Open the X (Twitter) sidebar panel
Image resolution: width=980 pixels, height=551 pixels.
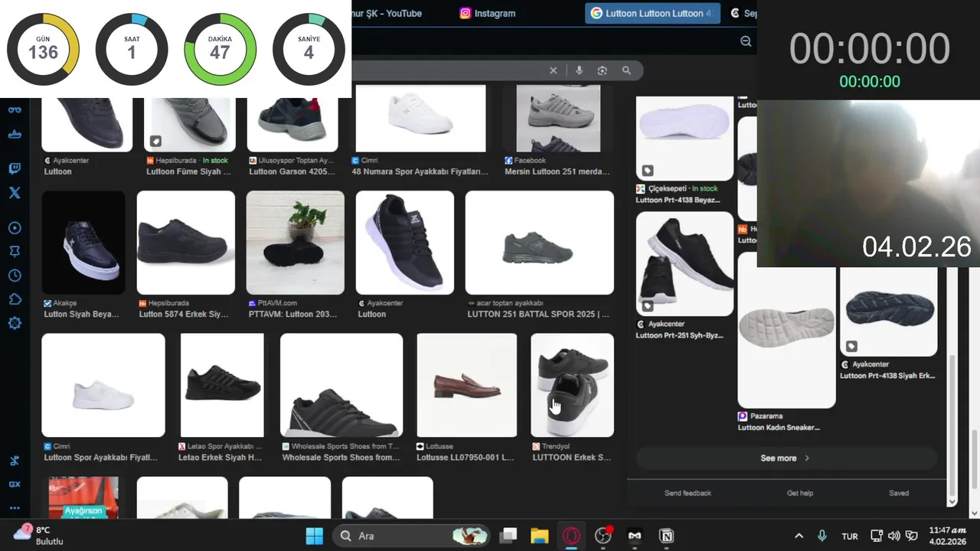click(x=15, y=193)
